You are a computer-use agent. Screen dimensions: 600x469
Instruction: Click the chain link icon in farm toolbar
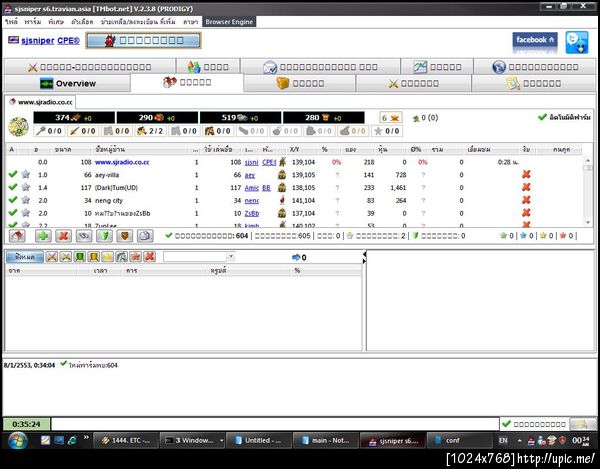pos(84,236)
